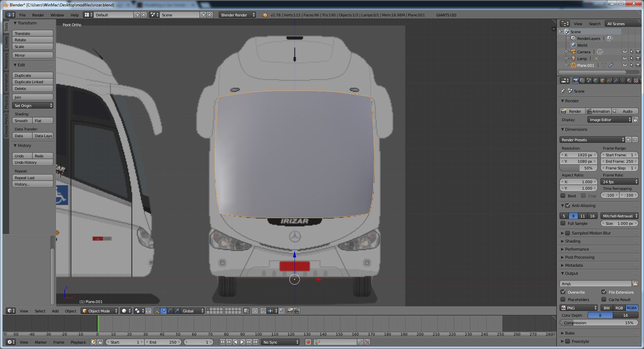The height and width of the screenshot is (349, 644).
Task: Open the Mitchell-Netravali filter dropdown
Action: (619, 216)
